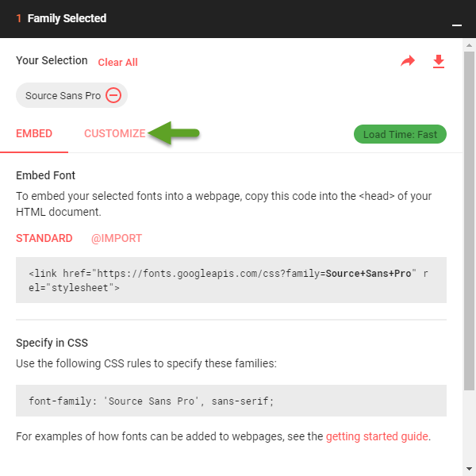The image size is (476, 476).
Task: Click the Load Time: Fast badge
Action: pos(400,134)
